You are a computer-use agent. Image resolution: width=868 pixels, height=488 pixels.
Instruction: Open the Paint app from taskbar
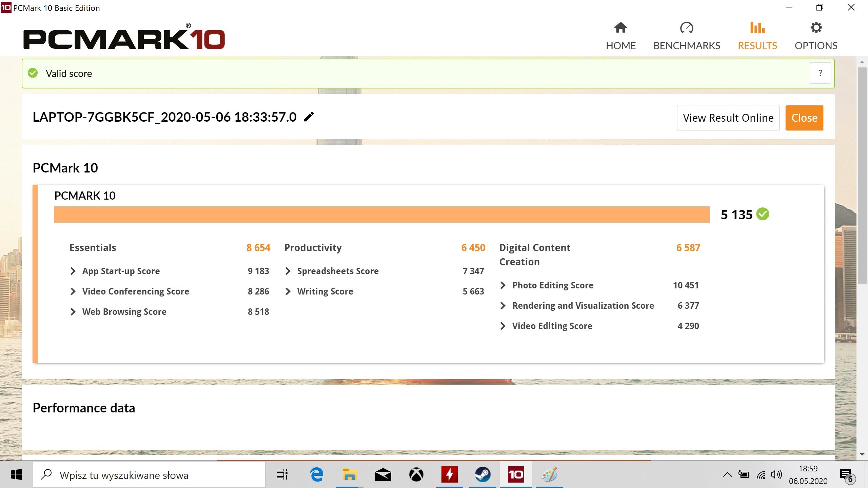point(549,474)
